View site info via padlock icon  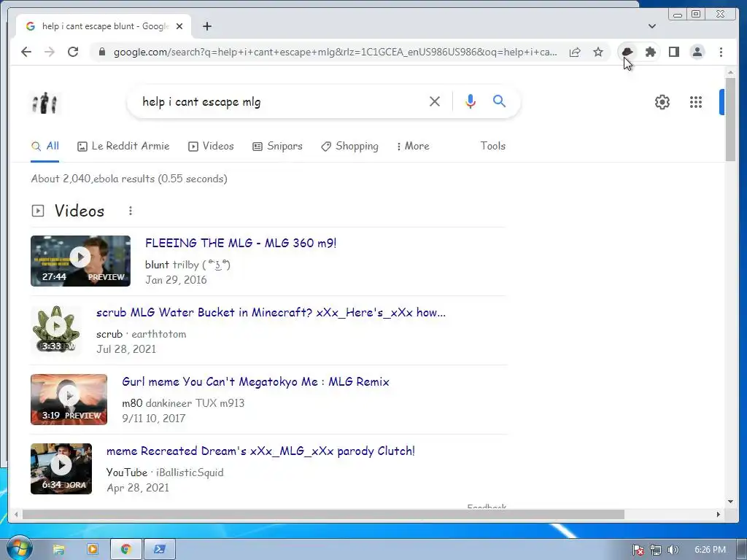101,52
